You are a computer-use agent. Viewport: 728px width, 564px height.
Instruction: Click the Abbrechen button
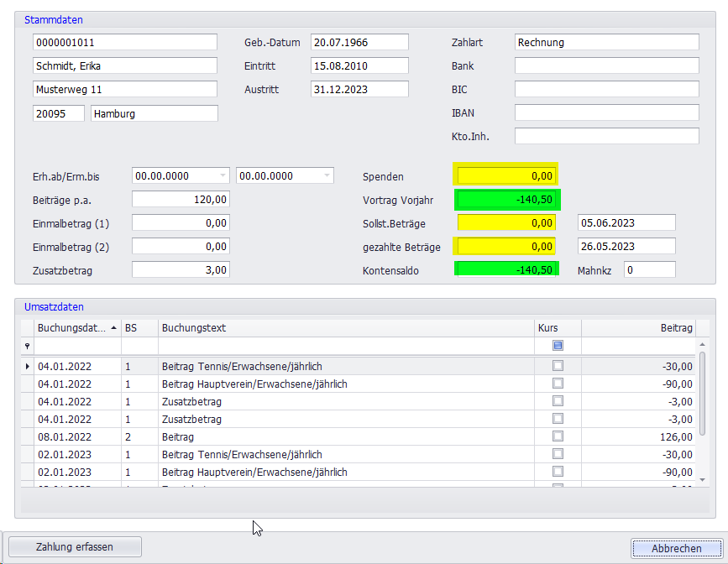676,548
